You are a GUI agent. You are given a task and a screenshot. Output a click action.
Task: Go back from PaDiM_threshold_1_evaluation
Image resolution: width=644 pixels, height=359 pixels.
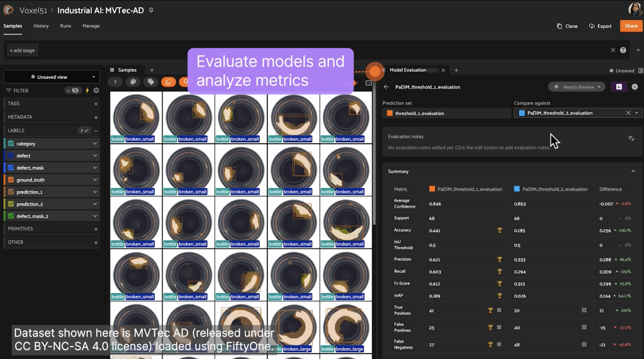386,87
